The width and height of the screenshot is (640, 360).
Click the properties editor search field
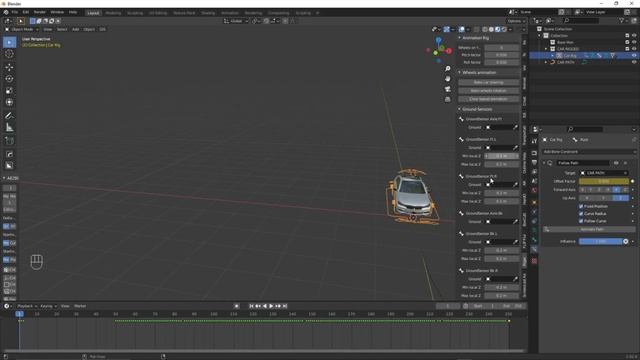584,129
